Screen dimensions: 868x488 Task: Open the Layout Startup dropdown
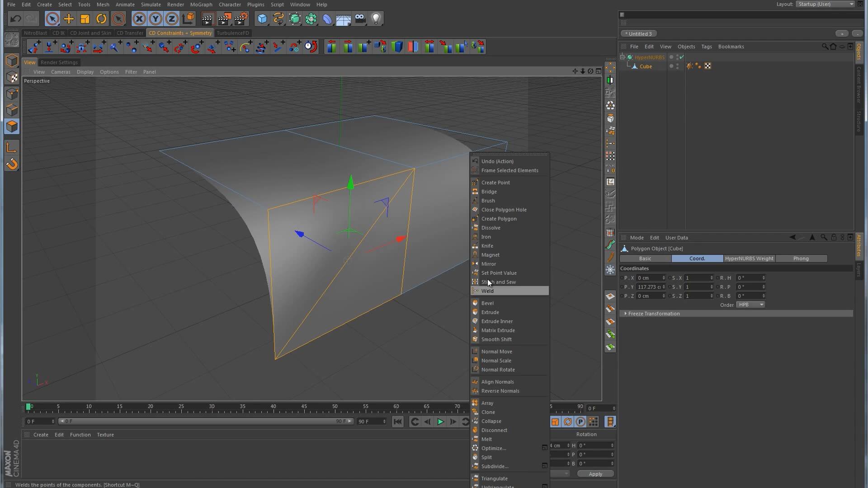coord(825,4)
